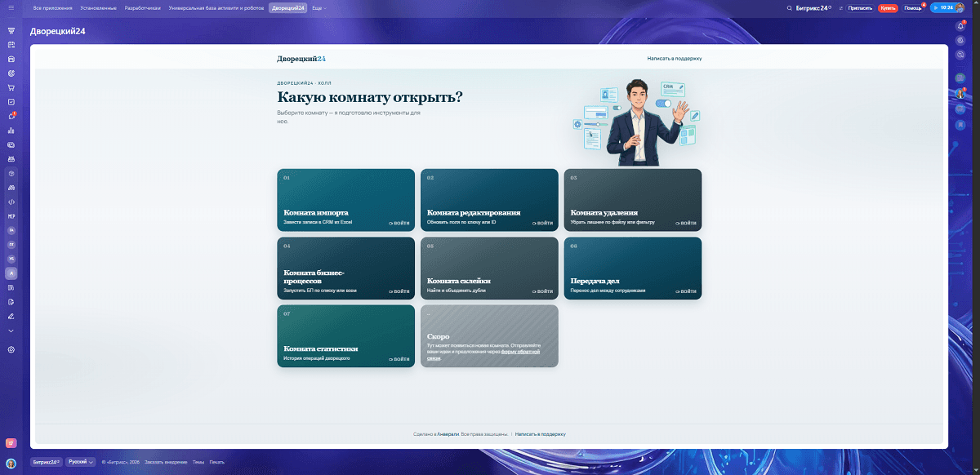Click Написать в поддержку in page footer
Image resolution: width=980 pixels, height=475 pixels.
pyautogui.click(x=541, y=434)
